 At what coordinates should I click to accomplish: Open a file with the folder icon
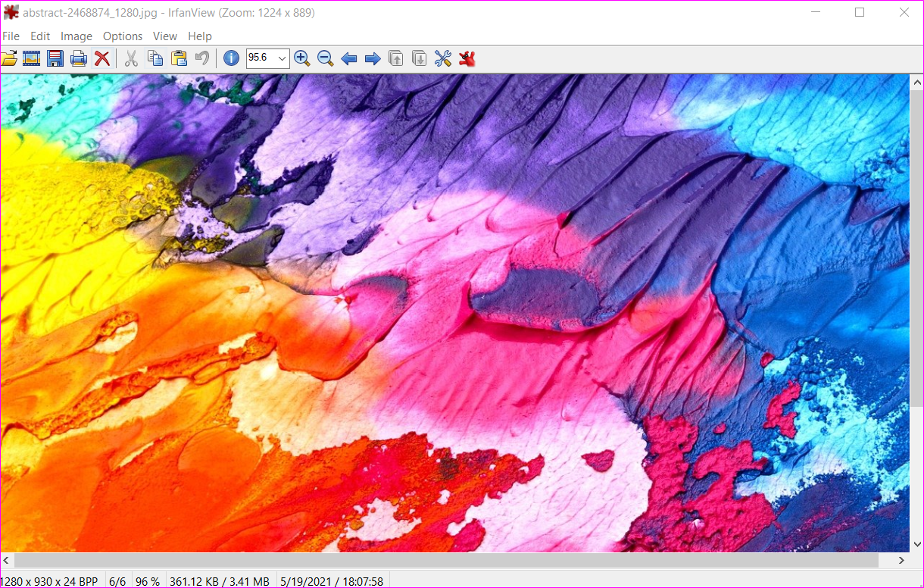coord(8,58)
